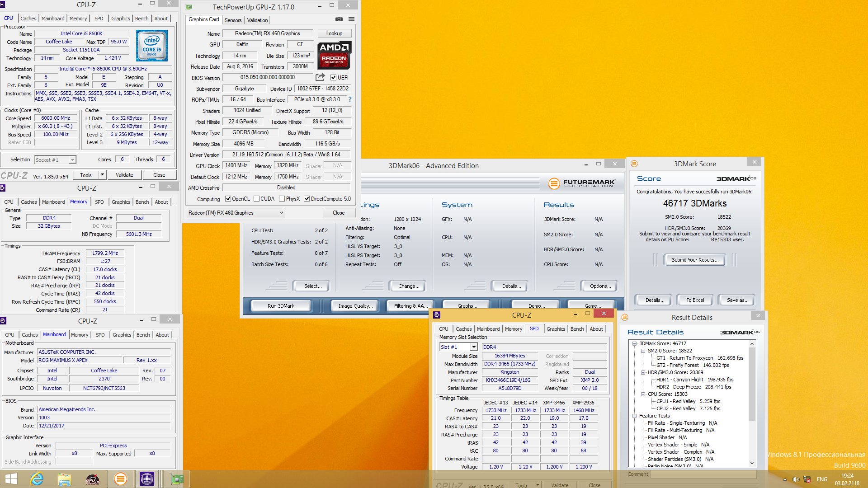Screen dimensions: 868x488
Task: Open the Tools dropdown arrow in CPU-Z CPU window
Action: pos(102,175)
